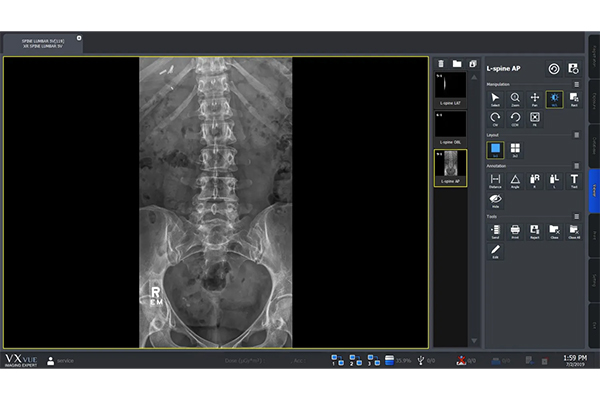This screenshot has height=400, width=600.
Task: Click the folder icon above thumbnails
Action: (x=457, y=64)
